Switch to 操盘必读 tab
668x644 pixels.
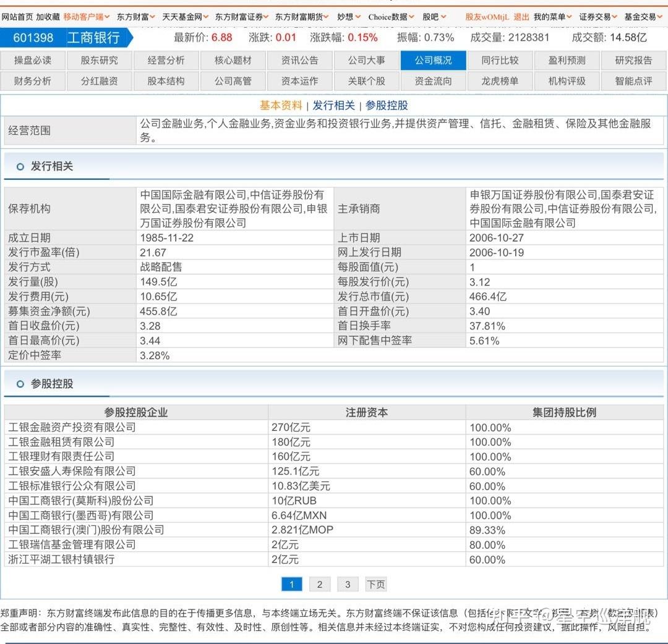33,61
